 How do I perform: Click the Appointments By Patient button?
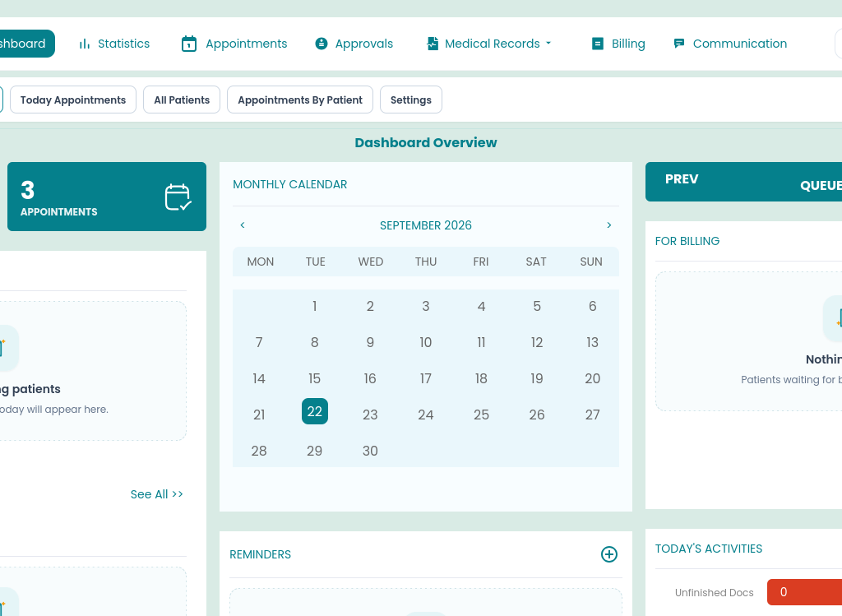coord(300,100)
